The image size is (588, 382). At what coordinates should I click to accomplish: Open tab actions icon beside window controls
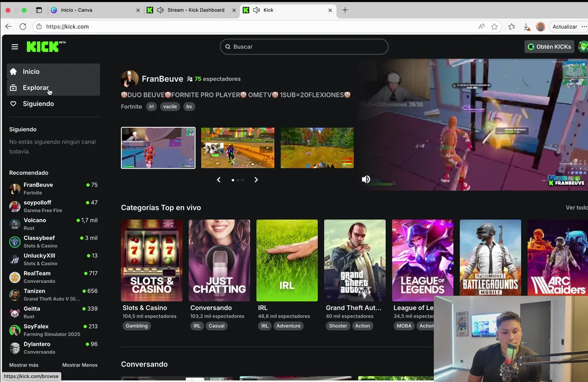(39, 10)
